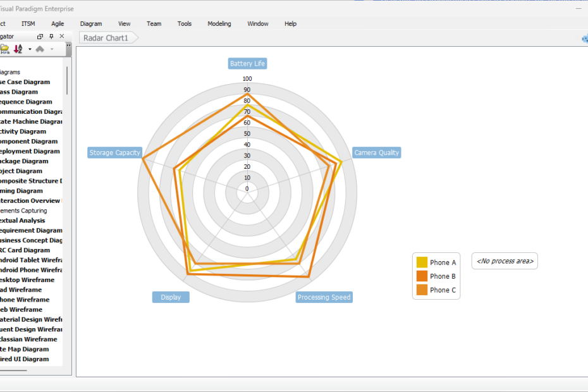Open the sort options dropdown arrow
This screenshot has width=588, height=392.
click(x=30, y=49)
